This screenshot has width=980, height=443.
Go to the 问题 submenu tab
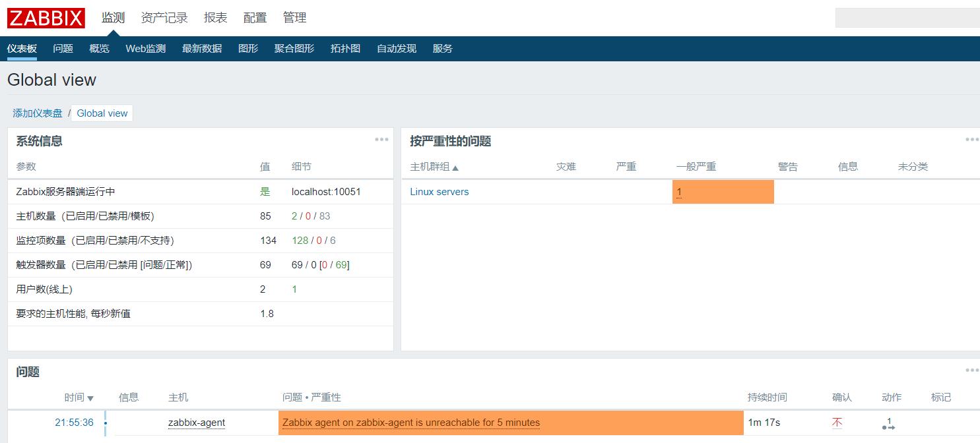(x=63, y=49)
